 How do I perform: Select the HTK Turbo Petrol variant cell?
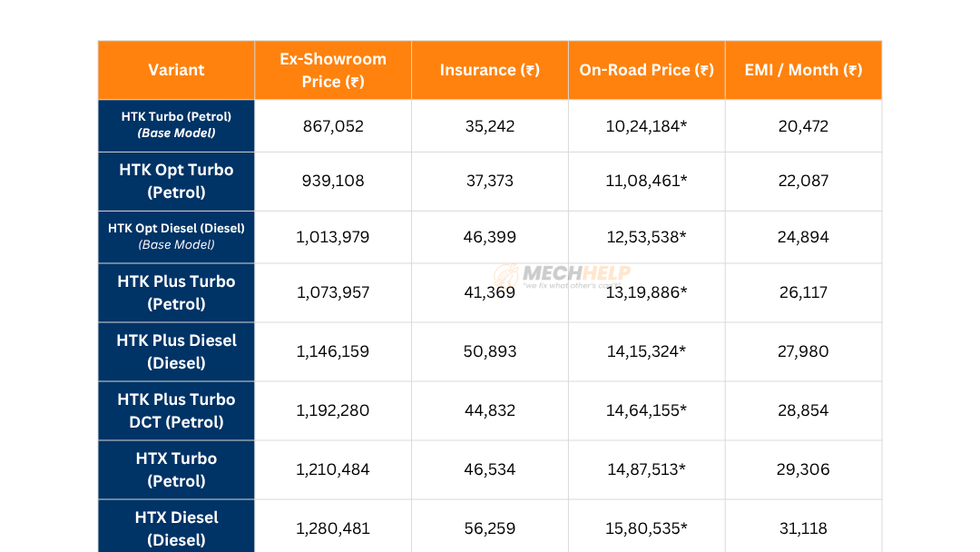(x=175, y=125)
